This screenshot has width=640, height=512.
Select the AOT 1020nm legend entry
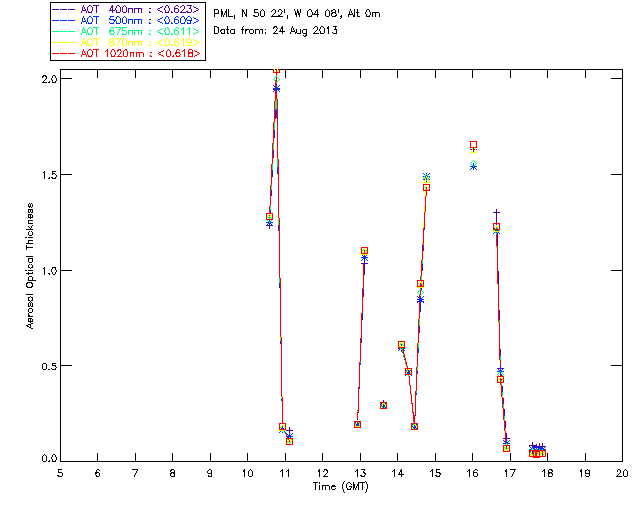pos(126,53)
